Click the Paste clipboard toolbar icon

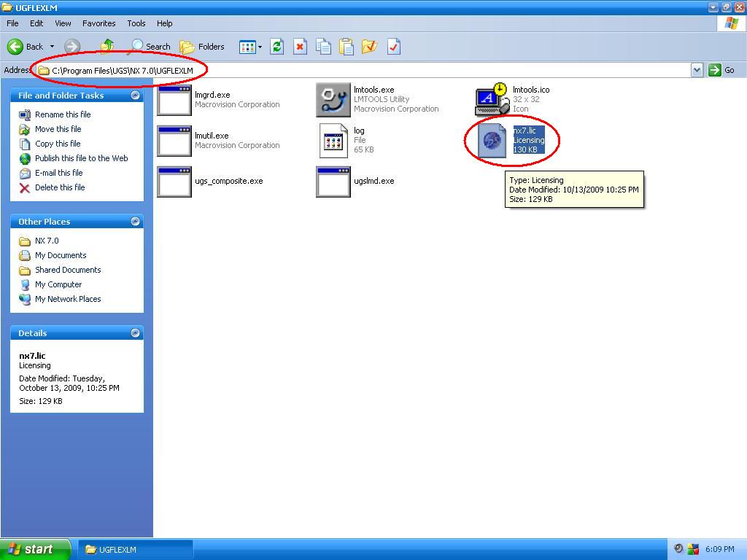[x=347, y=47]
